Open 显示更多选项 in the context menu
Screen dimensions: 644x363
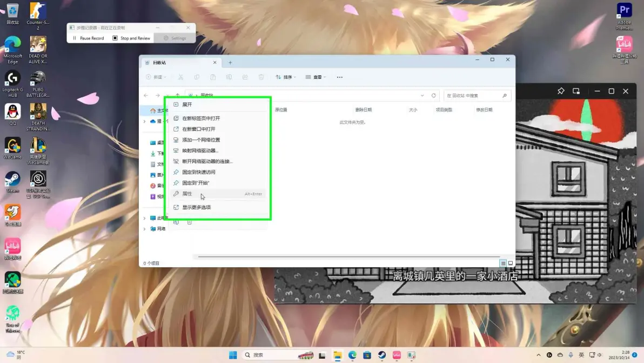[x=217, y=207]
